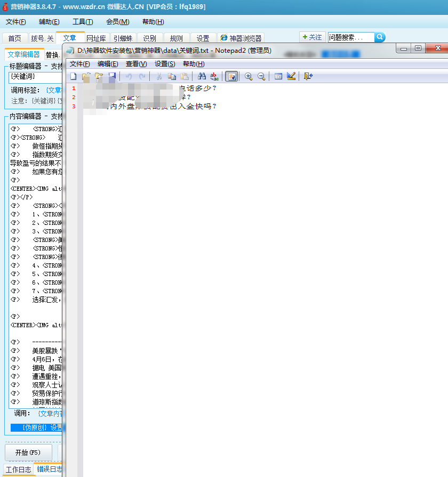Click the blue search magnifier button
This screenshot has height=477, width=448.
pyautogui.click(x=380, y=37)
